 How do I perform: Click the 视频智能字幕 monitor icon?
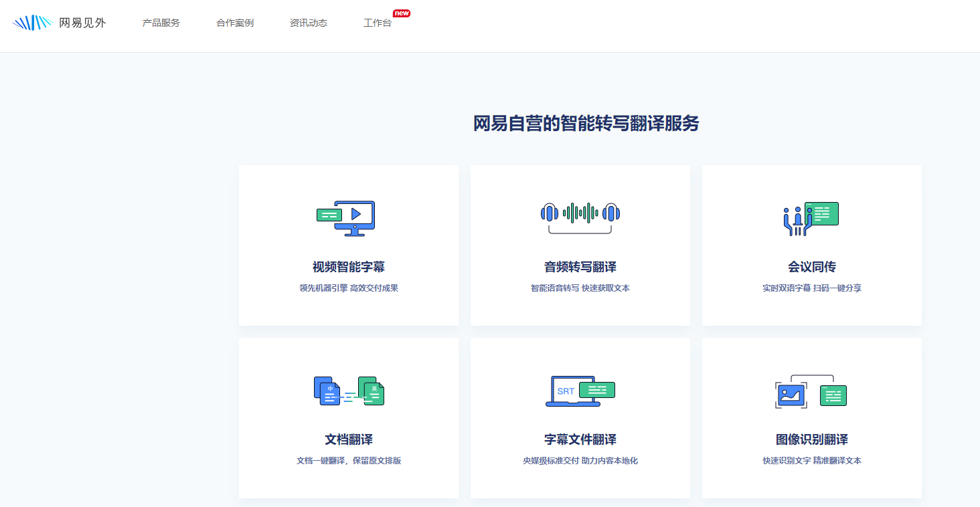click(345, 218)
